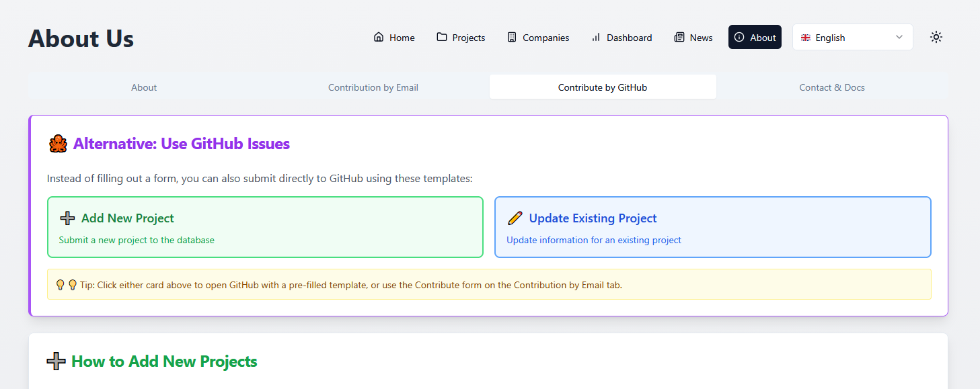Click the lightbulb icon in the tip banner
This screenshot has height=389, width=980.
(x=61, y=284)
